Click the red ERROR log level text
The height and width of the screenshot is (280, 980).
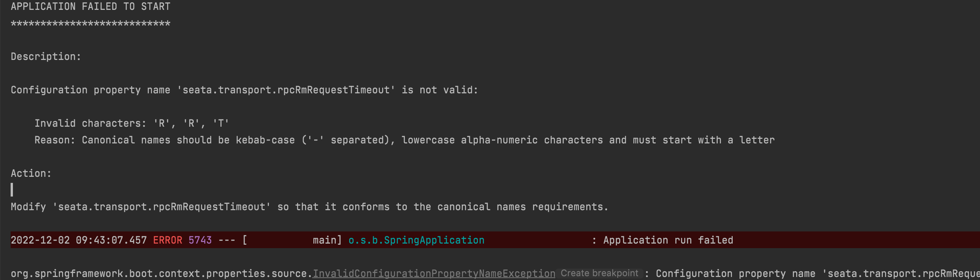[x=168, y=240]
